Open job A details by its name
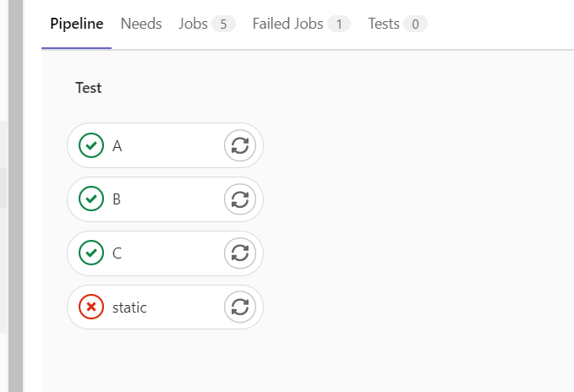This screenshot has width=574, height=392. [x=118, y=146]
